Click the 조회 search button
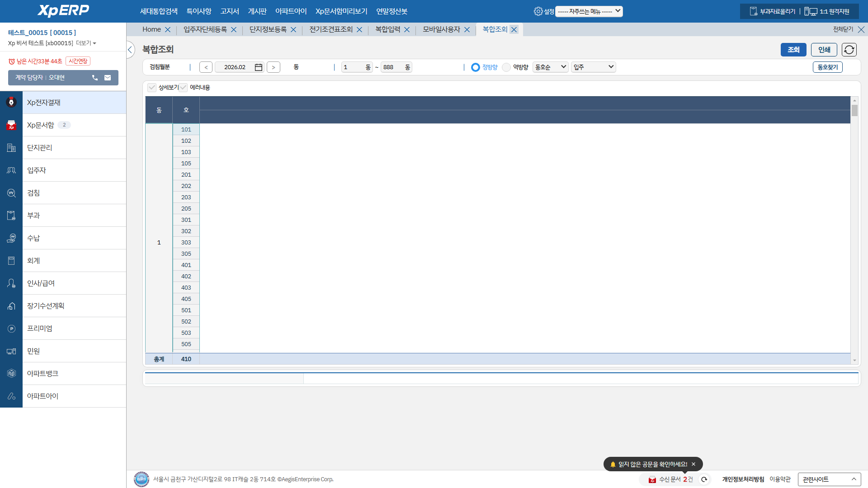Viewport: 868px width, 488px height. [x=793, y=50]
